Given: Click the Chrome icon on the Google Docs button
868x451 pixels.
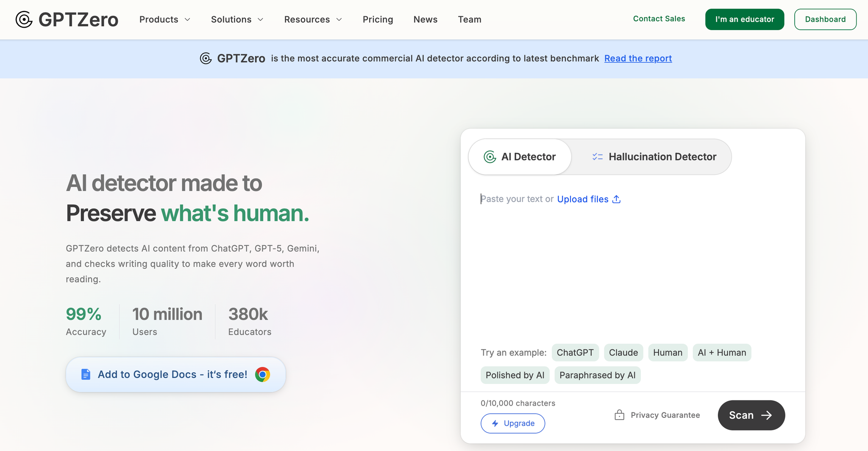Looking at the screenshot, I should 262,375.
